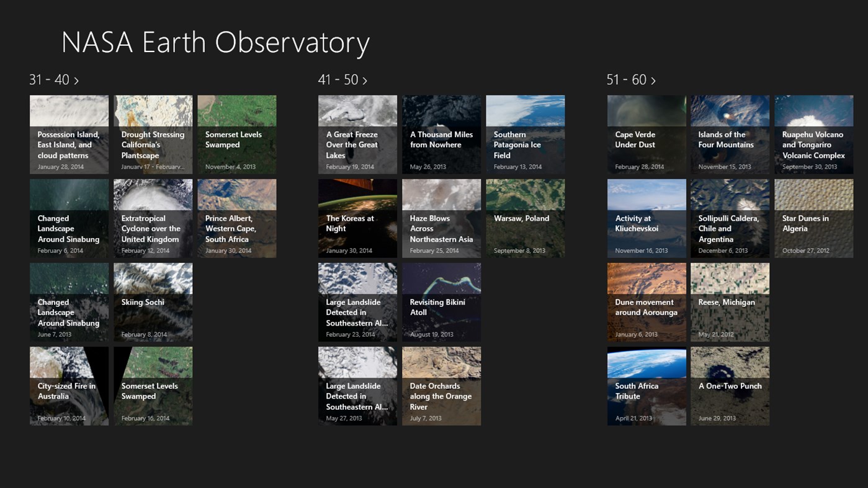Select the Reese, Michigan image

pos(730,302)
